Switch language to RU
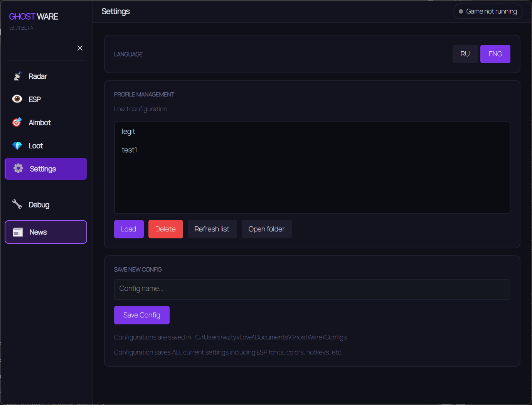Image resolution: width=532 pixels, height=405 pixels. coord(465,54)
